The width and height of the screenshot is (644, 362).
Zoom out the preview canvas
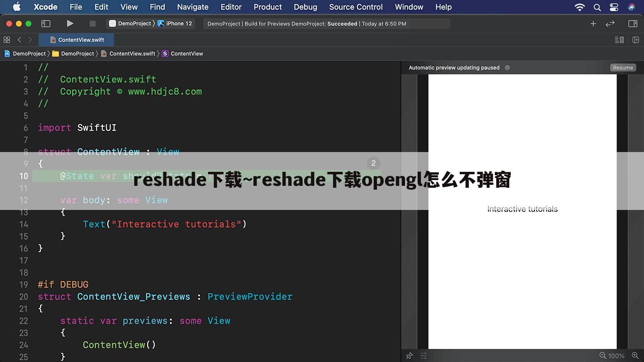click(602, 356)
